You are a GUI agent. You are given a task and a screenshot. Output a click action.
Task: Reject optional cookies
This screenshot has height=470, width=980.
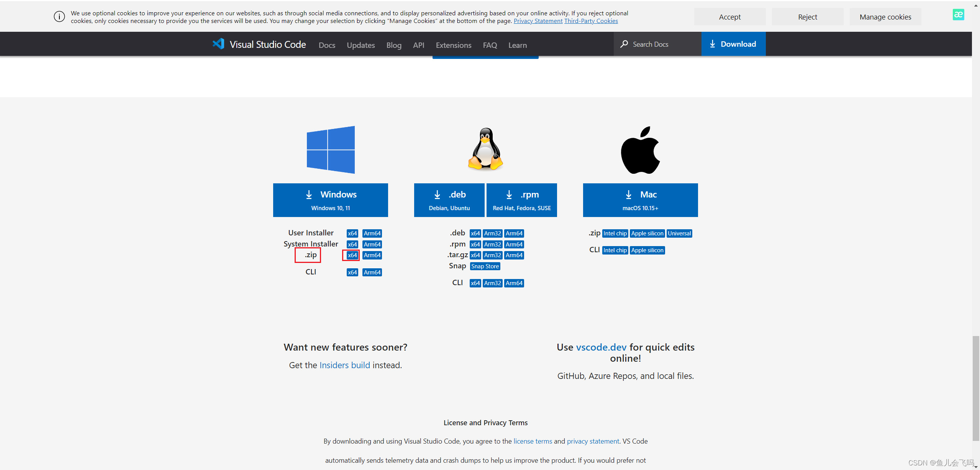click(807, 17)
